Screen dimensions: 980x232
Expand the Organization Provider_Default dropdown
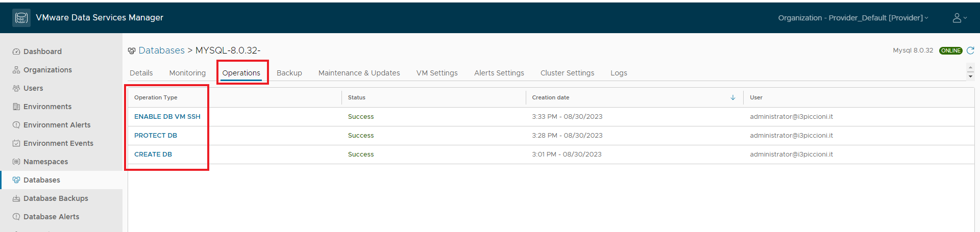point(853,18)
